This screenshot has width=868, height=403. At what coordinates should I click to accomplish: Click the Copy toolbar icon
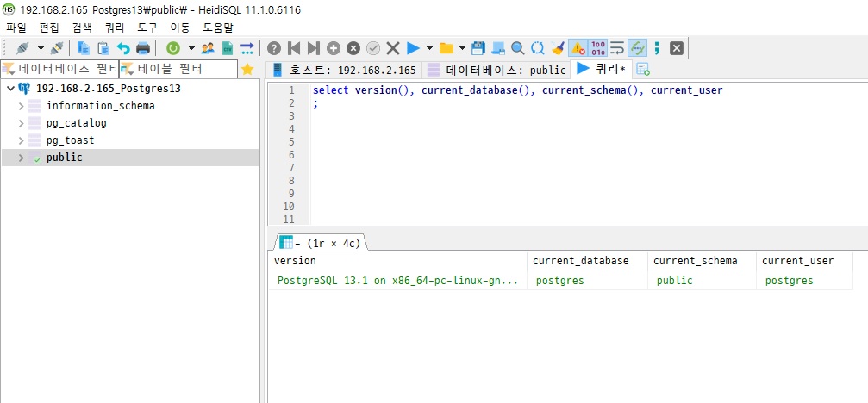(x=83, y=48)
